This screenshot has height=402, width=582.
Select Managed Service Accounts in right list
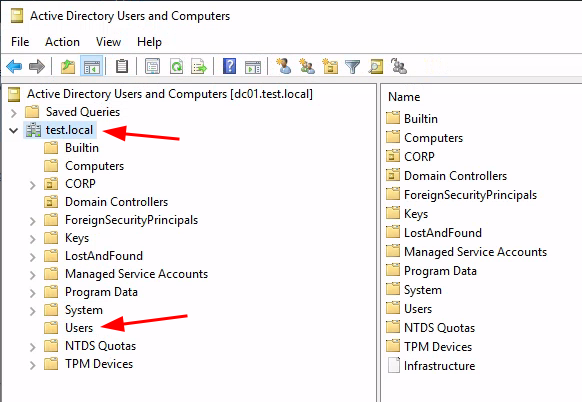tap(475, 252)
